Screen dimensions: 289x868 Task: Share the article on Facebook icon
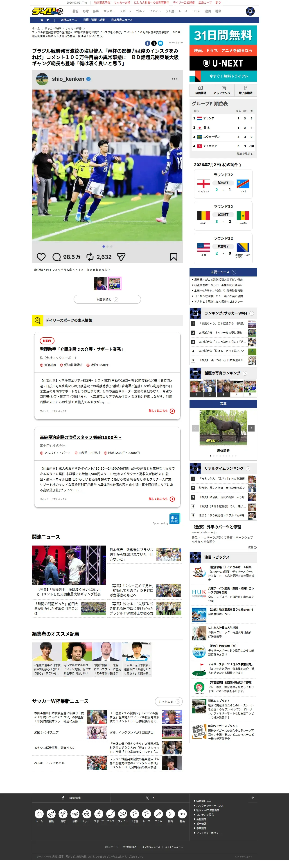pos(147,43)
